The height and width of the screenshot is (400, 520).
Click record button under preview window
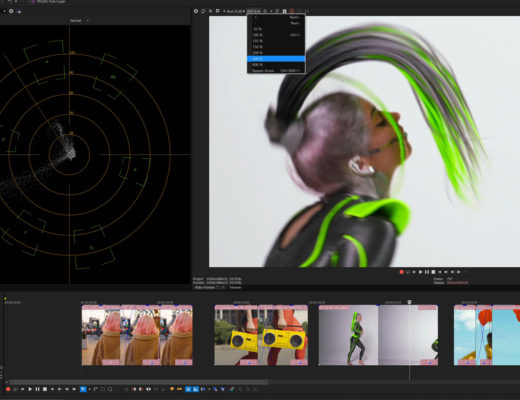click(401, 272)
